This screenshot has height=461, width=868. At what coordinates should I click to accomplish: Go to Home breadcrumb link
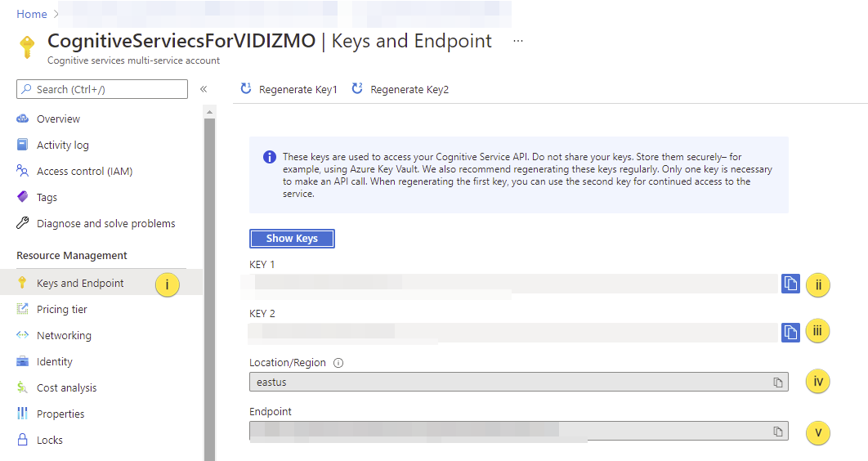[x=32, y=14]
